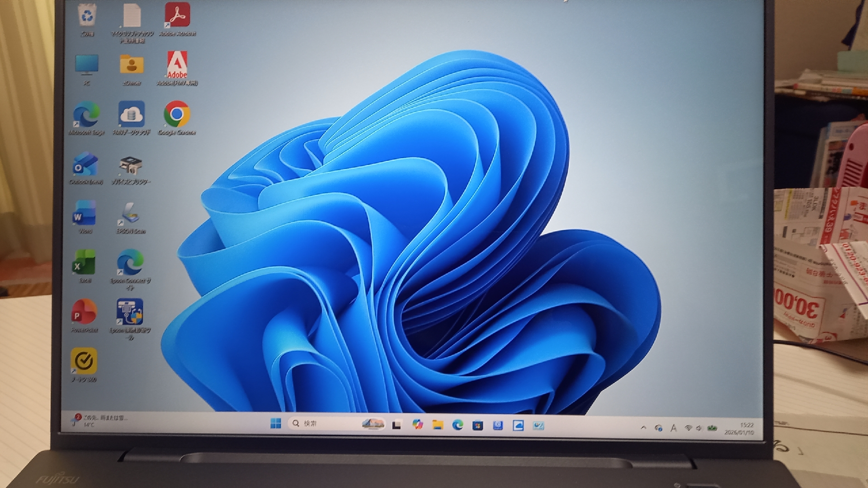Launch Copilot from the taskbar
This screenshot has width=868, height=488.
[417, 424]
